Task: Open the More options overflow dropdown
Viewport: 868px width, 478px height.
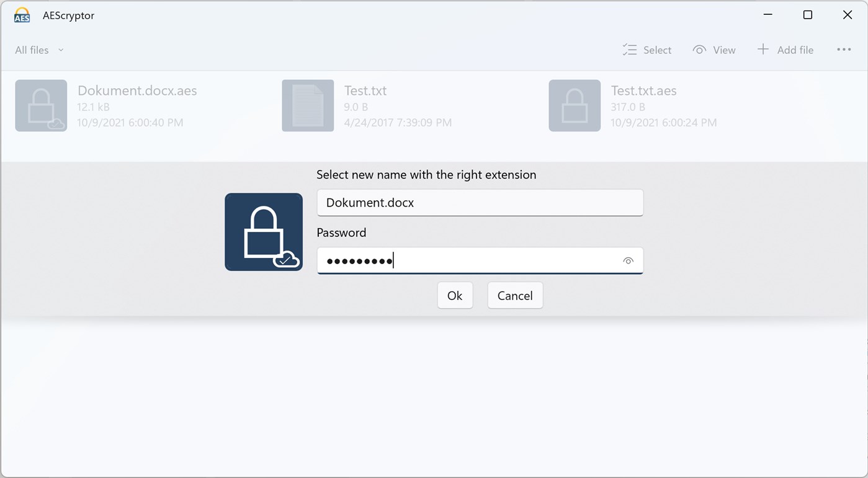Action: click(844, 50)
